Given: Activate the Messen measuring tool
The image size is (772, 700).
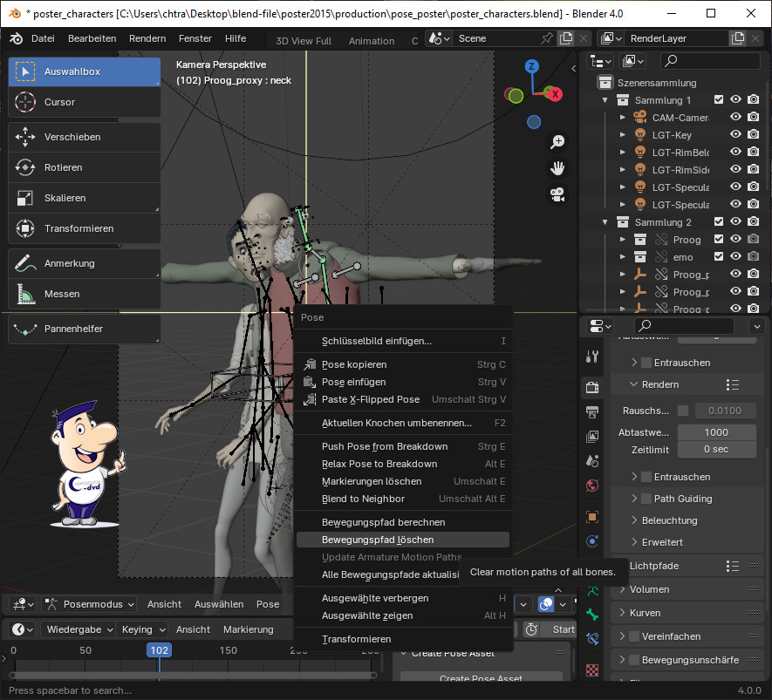Looking at the screenshot, I should [84, 294].
